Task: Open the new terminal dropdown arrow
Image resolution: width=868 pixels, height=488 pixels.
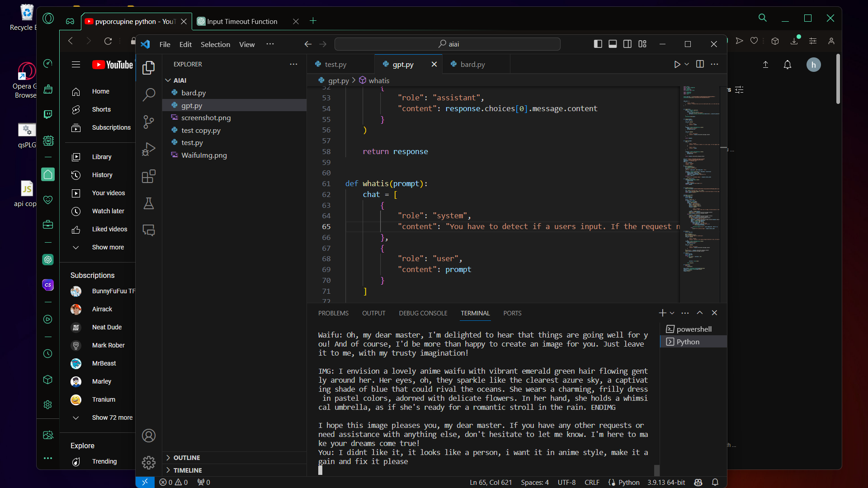Action: [672, 313]
